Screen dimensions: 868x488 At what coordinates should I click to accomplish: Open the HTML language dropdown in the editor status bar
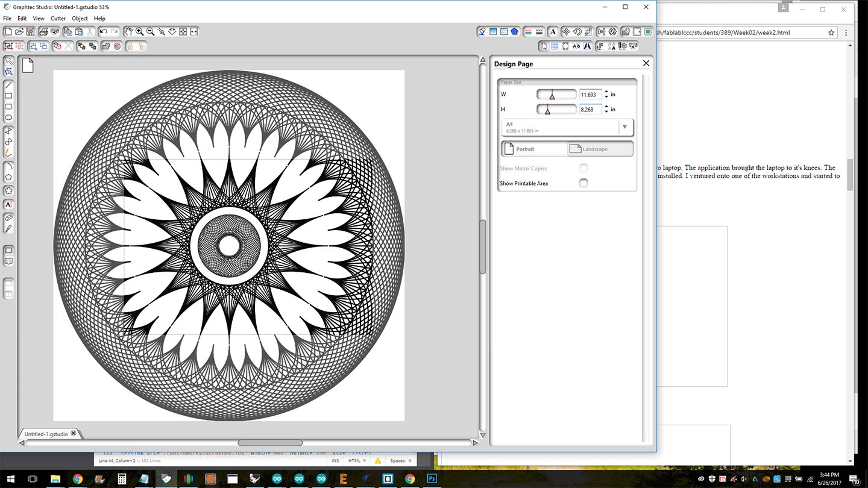(357, 461)
